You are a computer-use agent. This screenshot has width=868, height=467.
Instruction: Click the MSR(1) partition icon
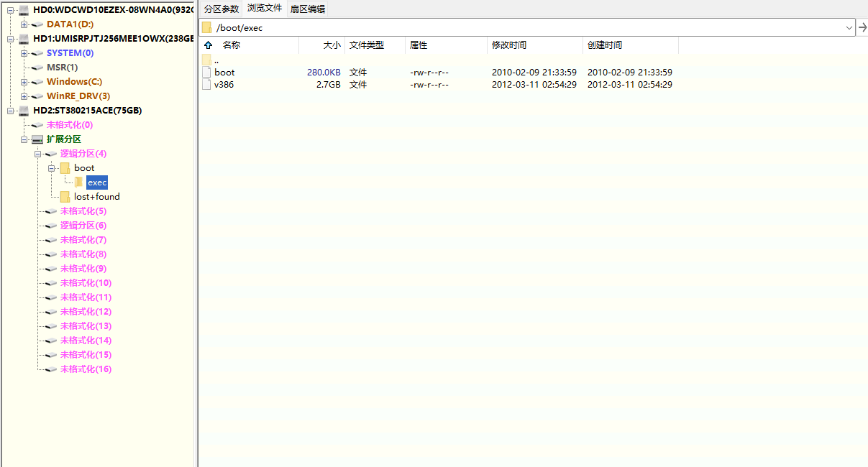[37, 67]
